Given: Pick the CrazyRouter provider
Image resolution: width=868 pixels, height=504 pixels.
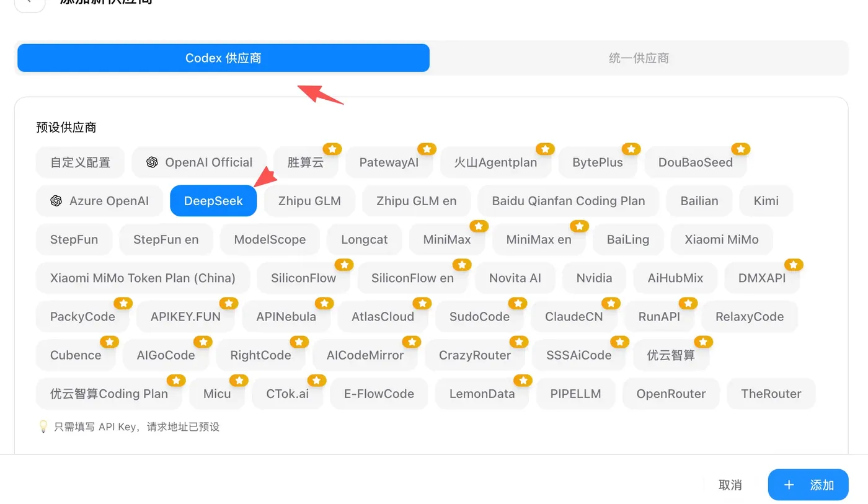Looking at the screenshot, I should pos(475,355).
